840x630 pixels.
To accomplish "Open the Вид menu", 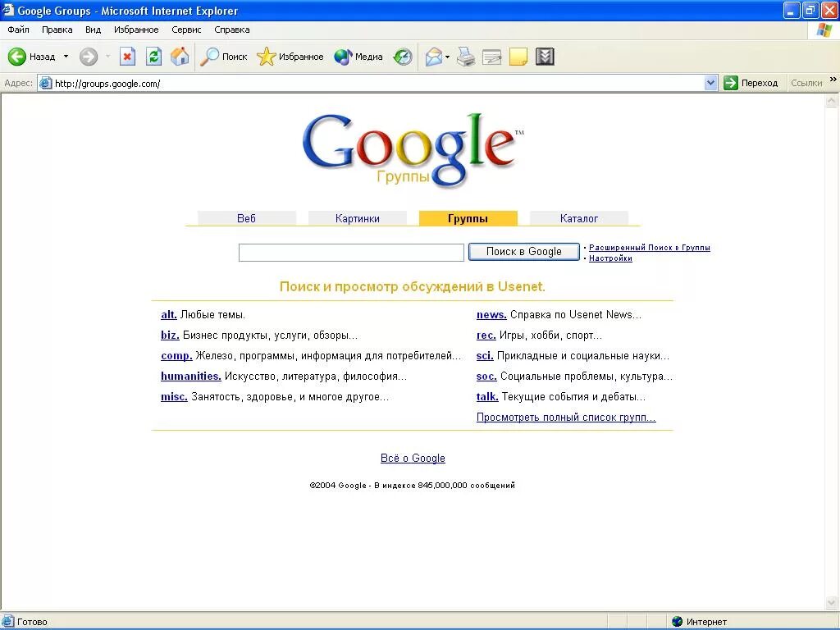I will click(x=94, y=30).
